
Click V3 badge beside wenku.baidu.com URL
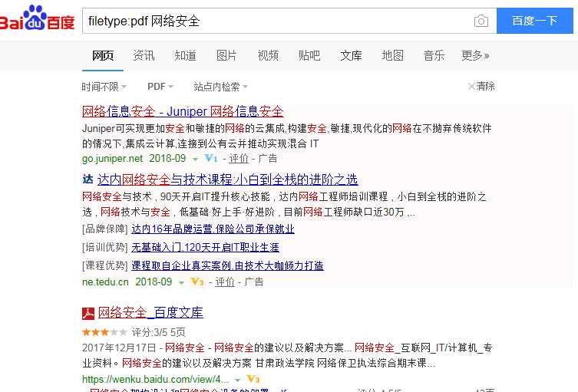click(x=253, y=379)
